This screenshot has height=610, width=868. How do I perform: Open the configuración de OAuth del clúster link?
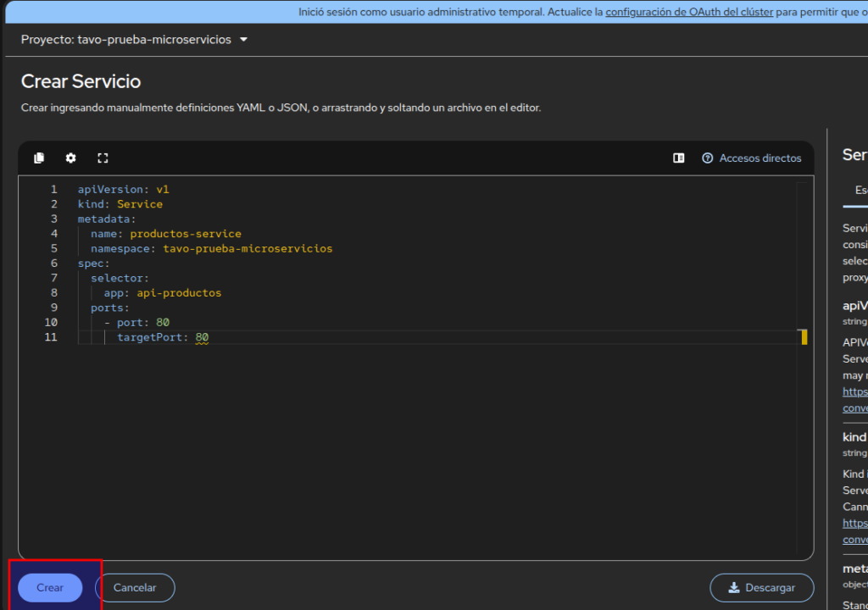[x=689, y=12]
